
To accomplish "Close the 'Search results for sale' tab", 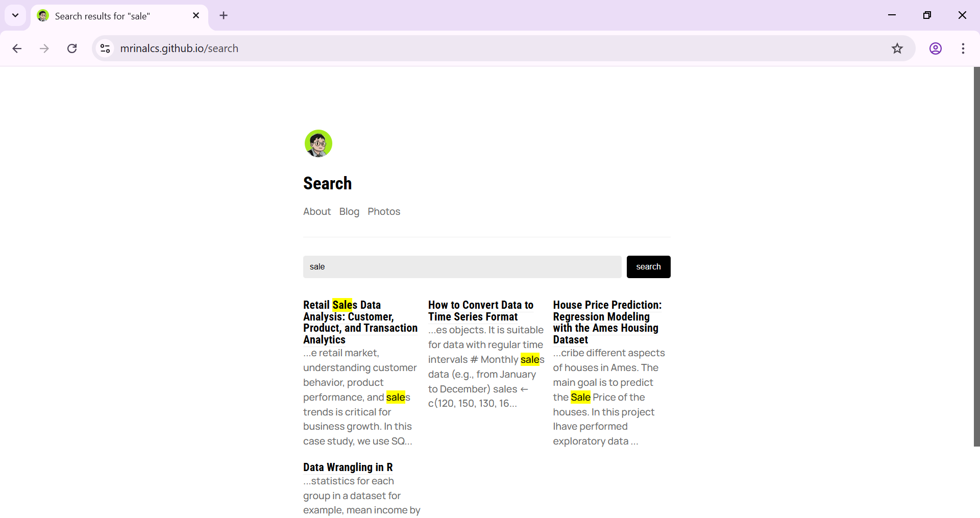I will (196, 15).
